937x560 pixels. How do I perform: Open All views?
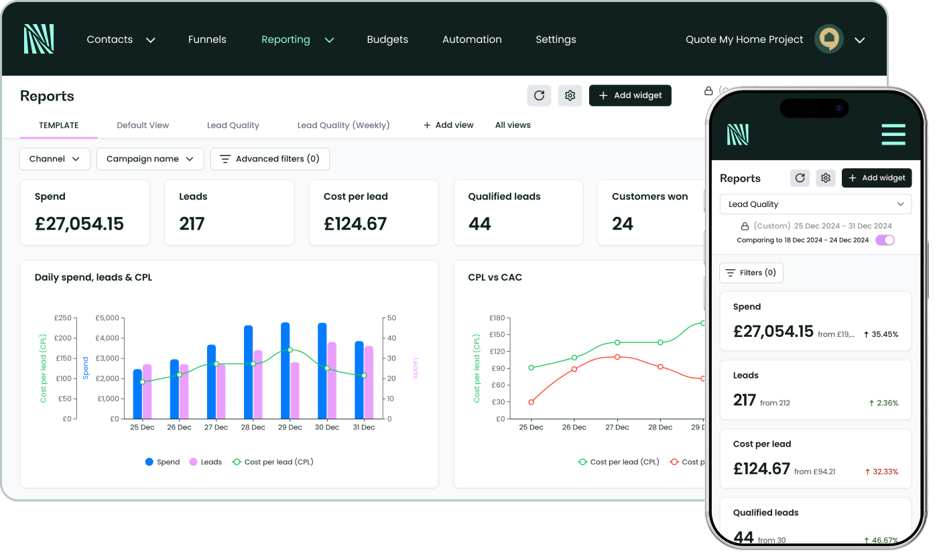(513, 125)
